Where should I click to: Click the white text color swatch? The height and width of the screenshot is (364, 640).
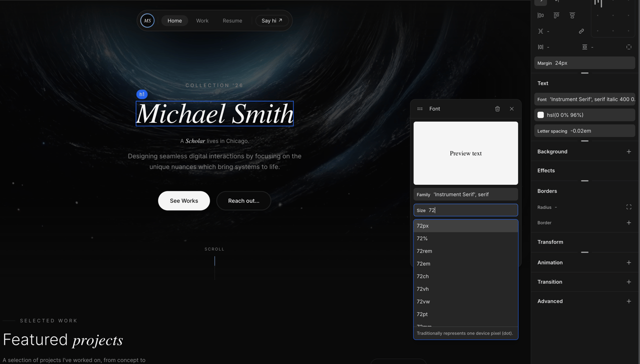(x=540, y=115)
